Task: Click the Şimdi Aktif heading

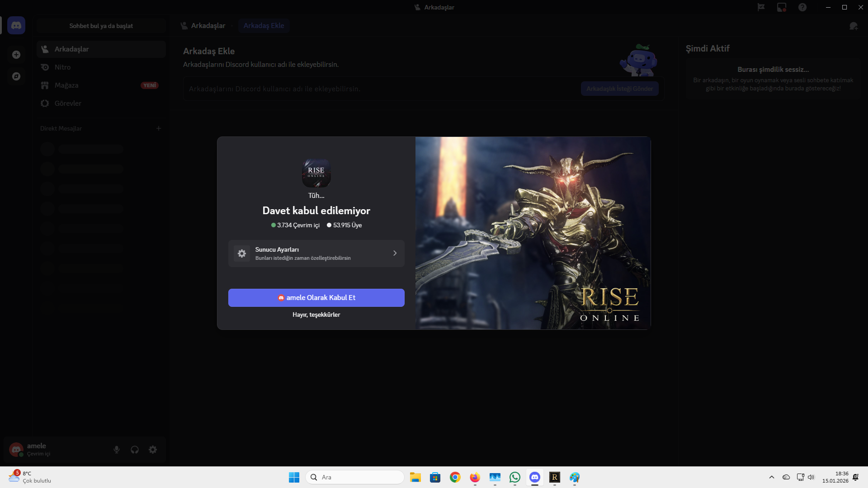Action: pyautogui.click(x=708, y=49)
